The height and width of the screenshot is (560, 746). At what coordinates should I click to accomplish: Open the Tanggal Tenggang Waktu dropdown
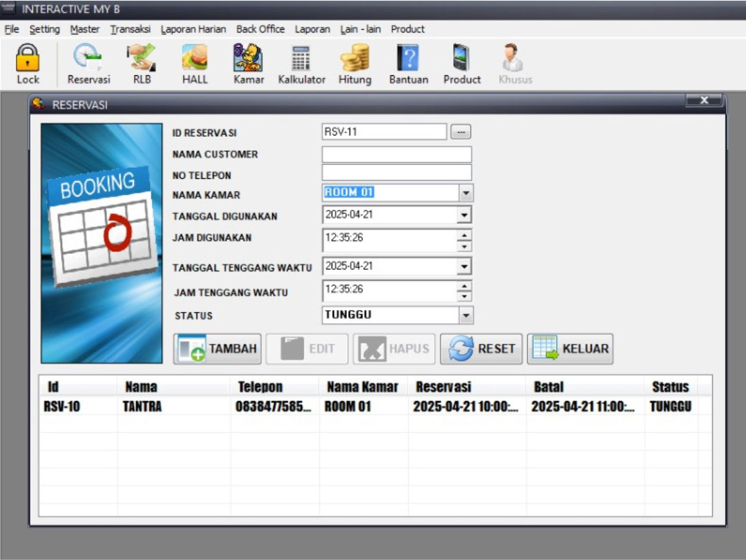tap(464, 267)
